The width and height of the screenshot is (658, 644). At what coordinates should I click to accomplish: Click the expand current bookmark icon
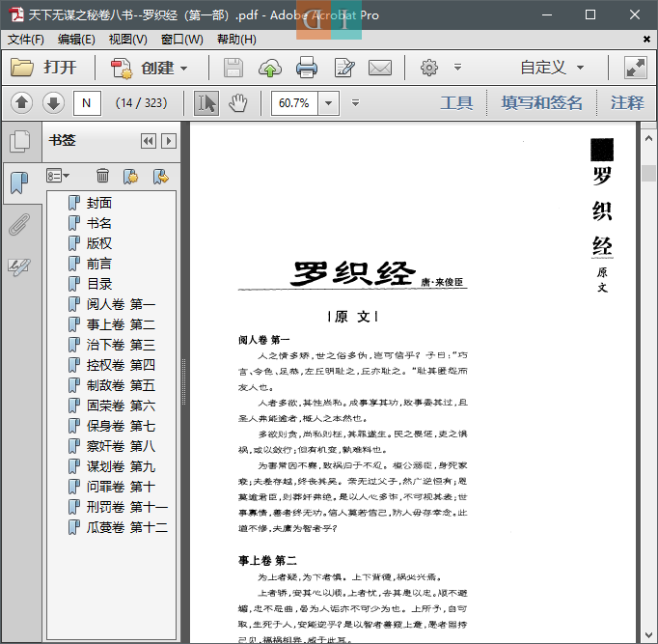pyautogui.click(x=161, y=177)
